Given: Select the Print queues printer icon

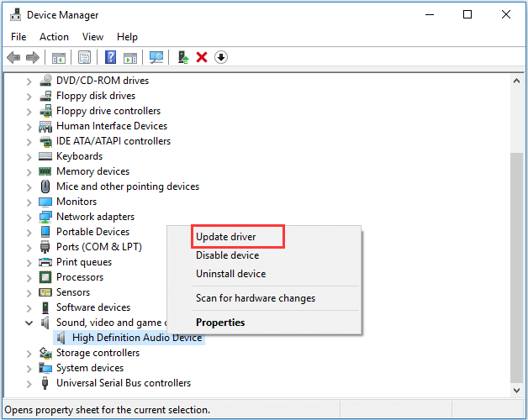Looking at the screenshot, I should (45, 262).
